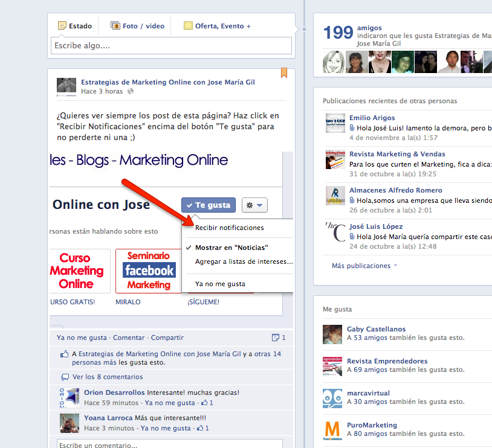Click the thumbs-up likes summary icon

[64, 354]
